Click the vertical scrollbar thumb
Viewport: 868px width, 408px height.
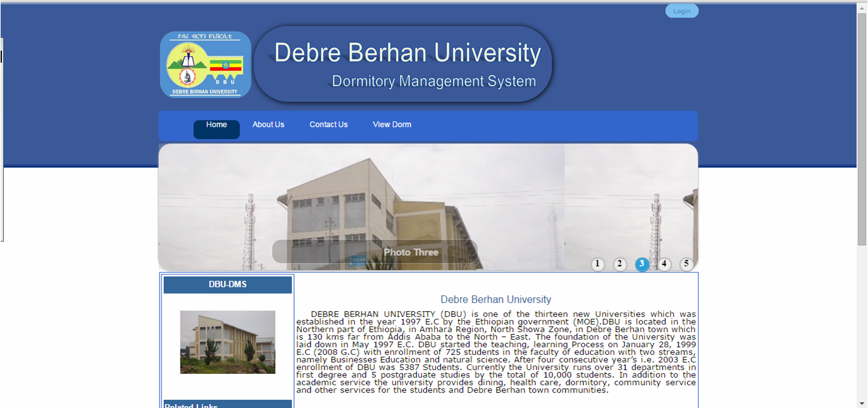click(862, 128)
